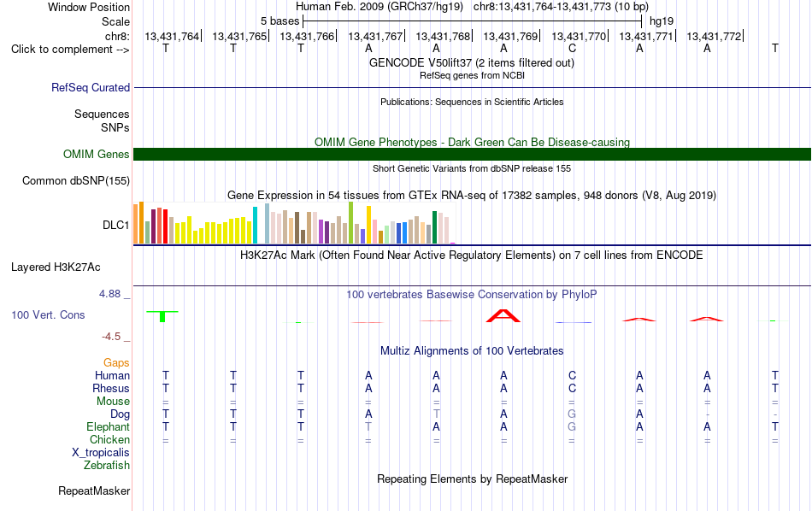
Task: Click the GTEx Gene Expression title text
Action: 472,195
